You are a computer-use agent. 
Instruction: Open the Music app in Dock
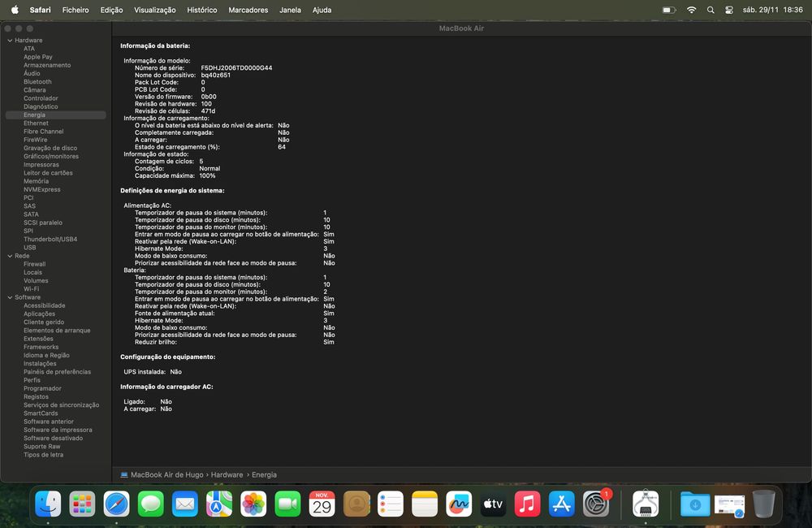tap(527, 504)
